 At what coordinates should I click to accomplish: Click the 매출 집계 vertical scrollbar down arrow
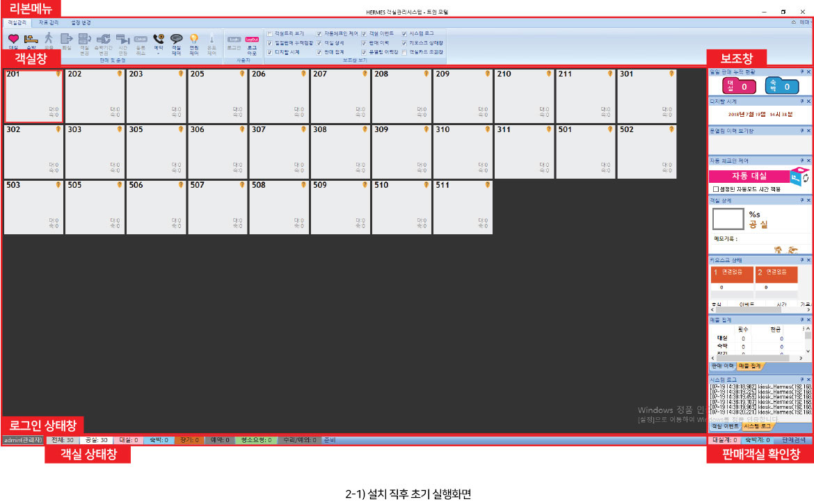pyautogui.click(x=808, y=352)
